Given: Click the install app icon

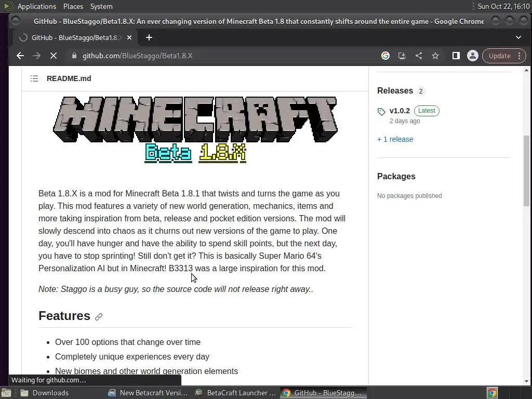Looking at the screenshot, I should pyautogui.click(x=402, y=56).
